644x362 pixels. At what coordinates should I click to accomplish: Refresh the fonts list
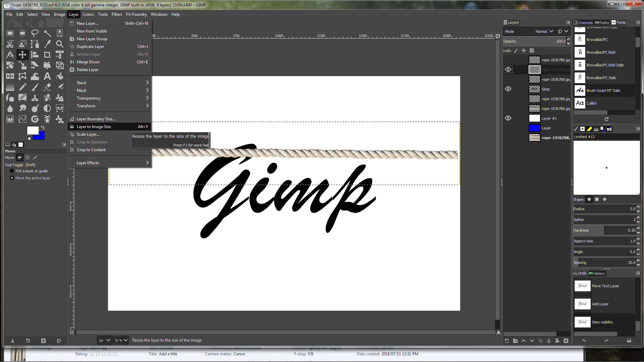pos(606,119)
